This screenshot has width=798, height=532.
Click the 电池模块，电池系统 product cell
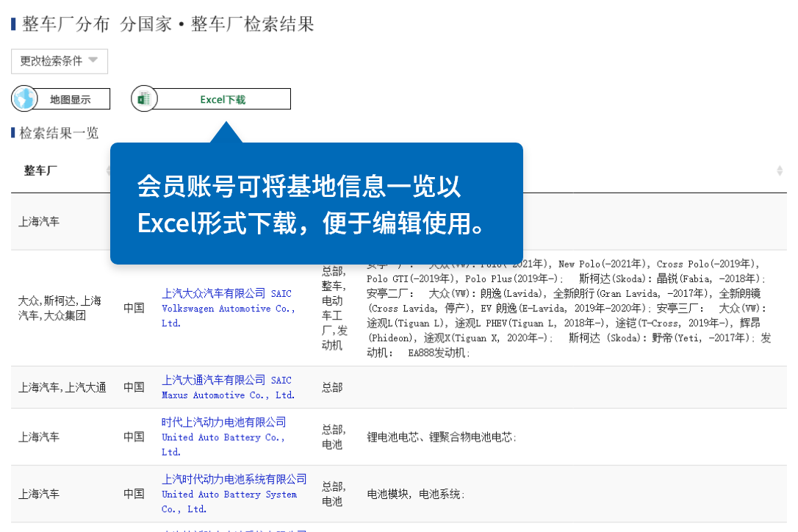[415, 495]
